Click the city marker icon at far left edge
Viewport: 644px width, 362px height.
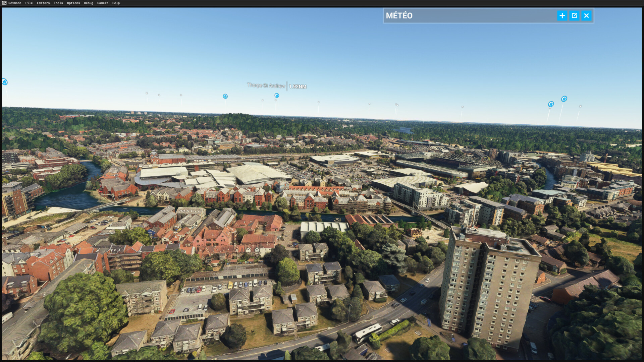pos(4,82)
